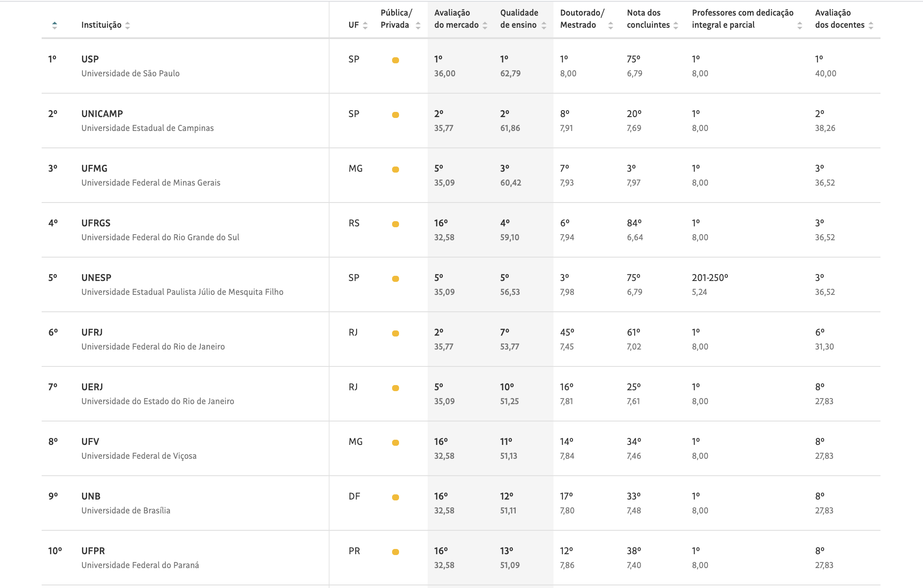Screen dimensions: 923x588
Task: Open the UNICAMP institution entry
Action: tap(102, 114)
